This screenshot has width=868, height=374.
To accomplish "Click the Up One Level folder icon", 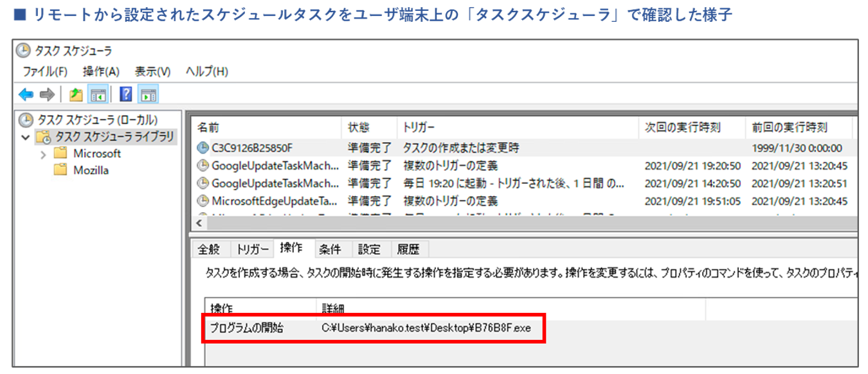I will pyautogui.click(x=76, y=95).
